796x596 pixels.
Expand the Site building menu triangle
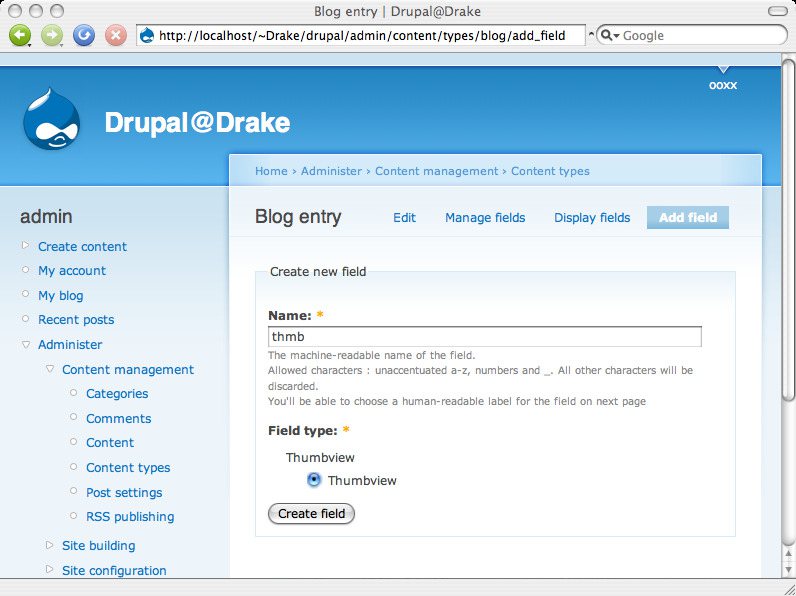[x=49, y=545]
